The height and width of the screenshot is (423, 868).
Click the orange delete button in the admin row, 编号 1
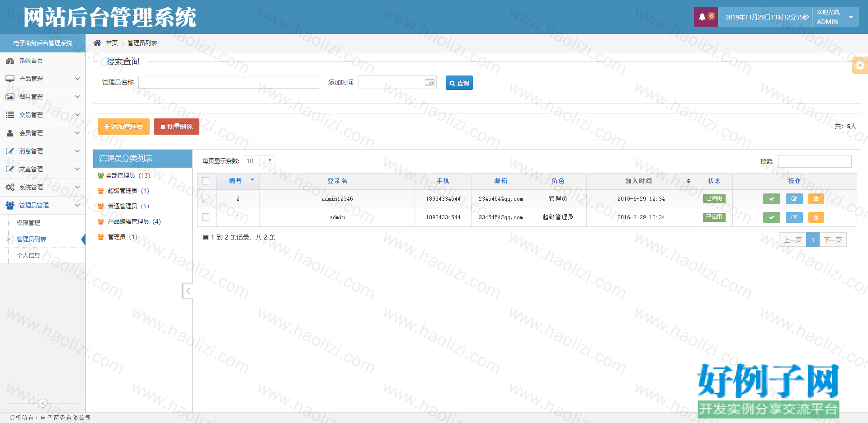(816, 217)
